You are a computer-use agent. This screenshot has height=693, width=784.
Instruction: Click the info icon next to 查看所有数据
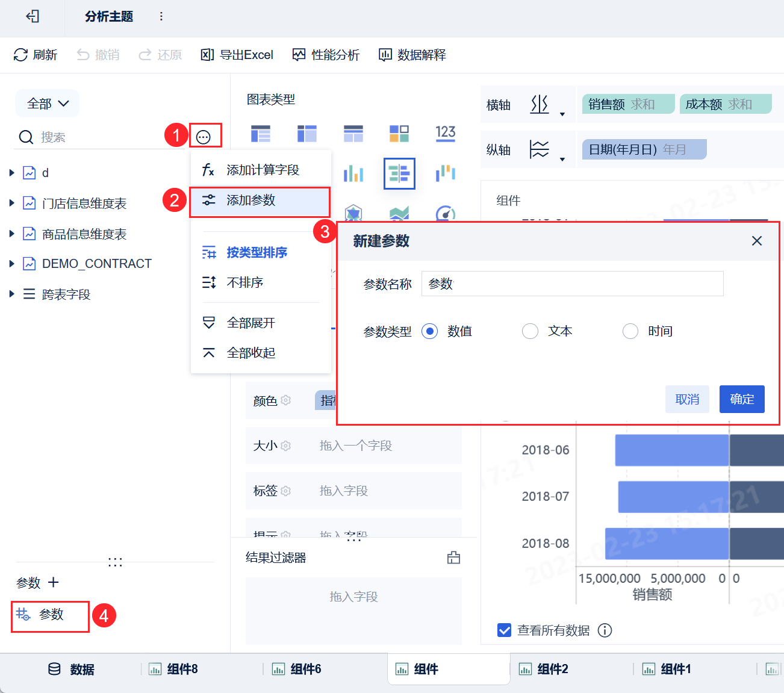pos(605,630)
